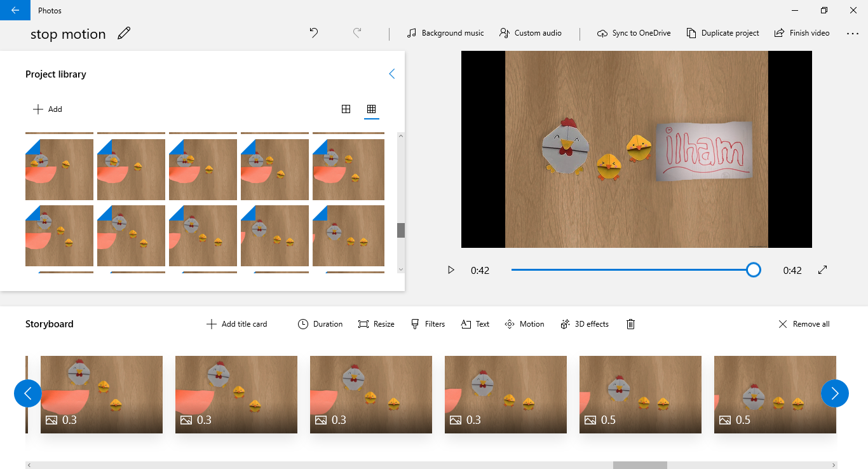The image size is (868, 469).
Task: Undo the last edit
Action: (x=314, y=33)
